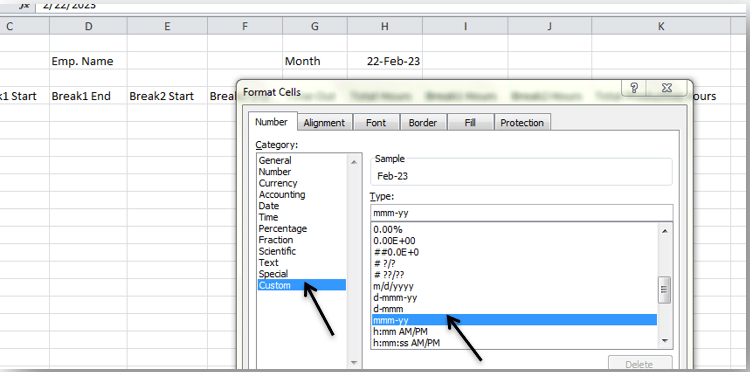Select the 22-Feb-23 date cell

pyautogui.click(x=385, y=61)
